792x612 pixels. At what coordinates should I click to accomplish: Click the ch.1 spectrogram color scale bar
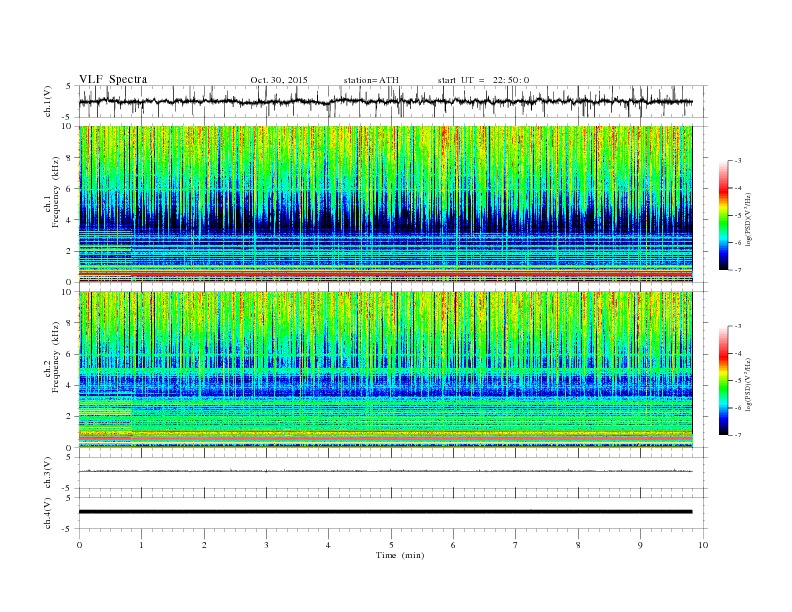click(x=724, y=216)
